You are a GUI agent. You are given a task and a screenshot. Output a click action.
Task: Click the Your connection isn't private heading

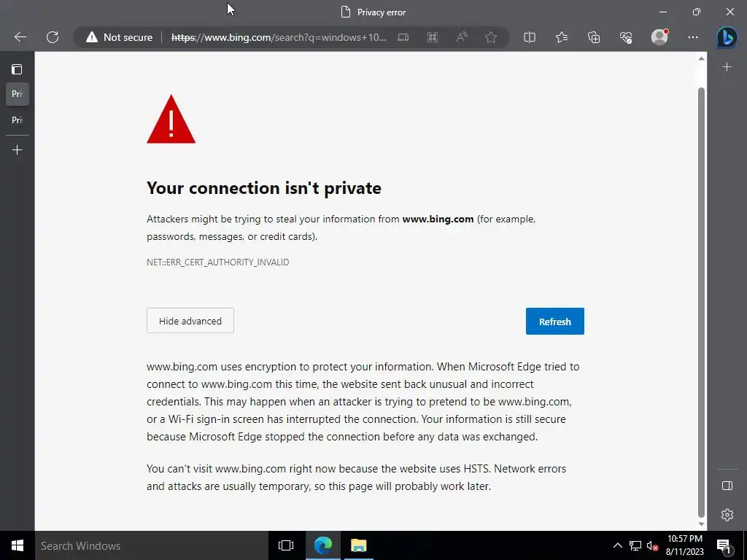[x=264, y=188]
